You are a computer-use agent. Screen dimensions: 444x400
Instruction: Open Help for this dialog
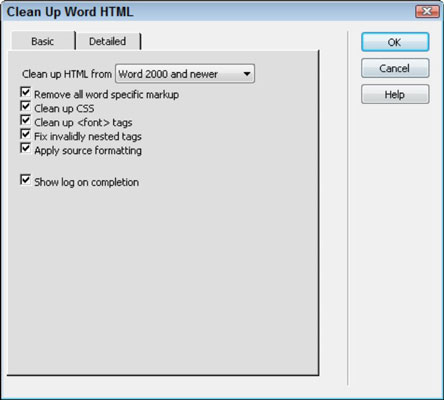click(x=395, y=94)
